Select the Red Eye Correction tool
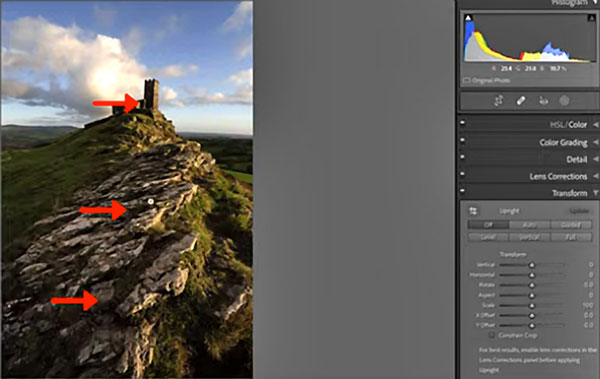 point(543,101)
